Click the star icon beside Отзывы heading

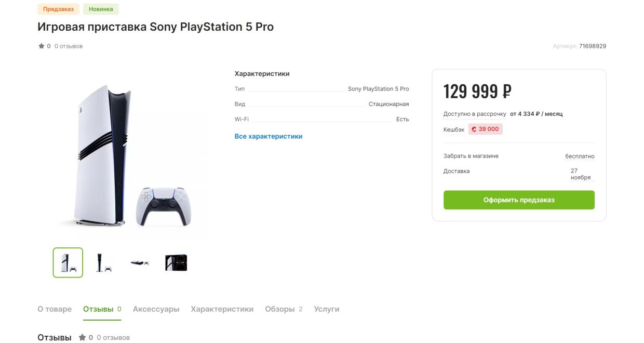(x=82, y=338)
